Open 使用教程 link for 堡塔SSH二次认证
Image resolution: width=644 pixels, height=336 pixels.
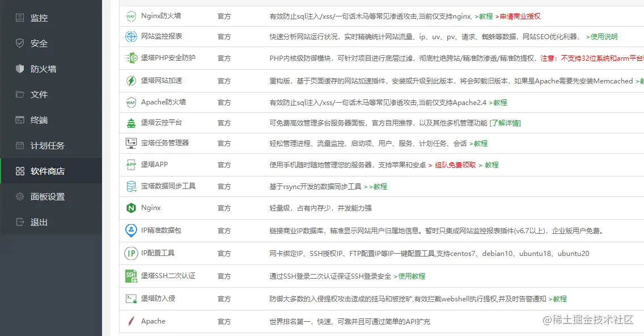(409, 276)
